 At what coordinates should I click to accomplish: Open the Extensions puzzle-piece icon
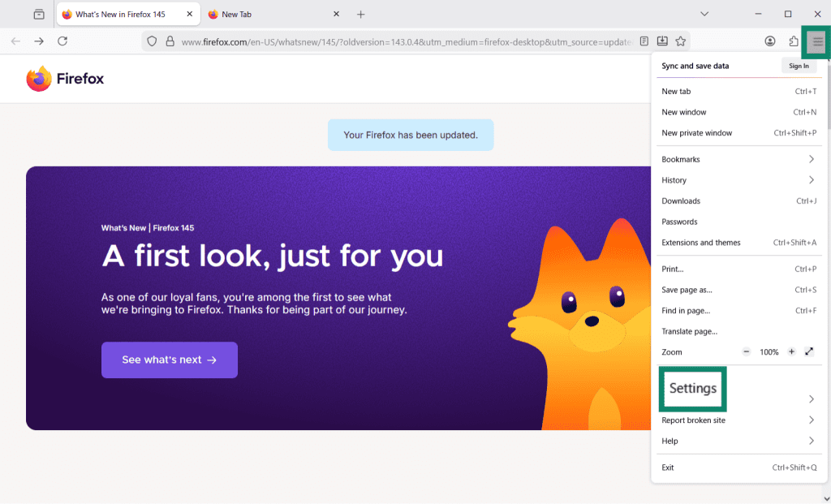794,41
